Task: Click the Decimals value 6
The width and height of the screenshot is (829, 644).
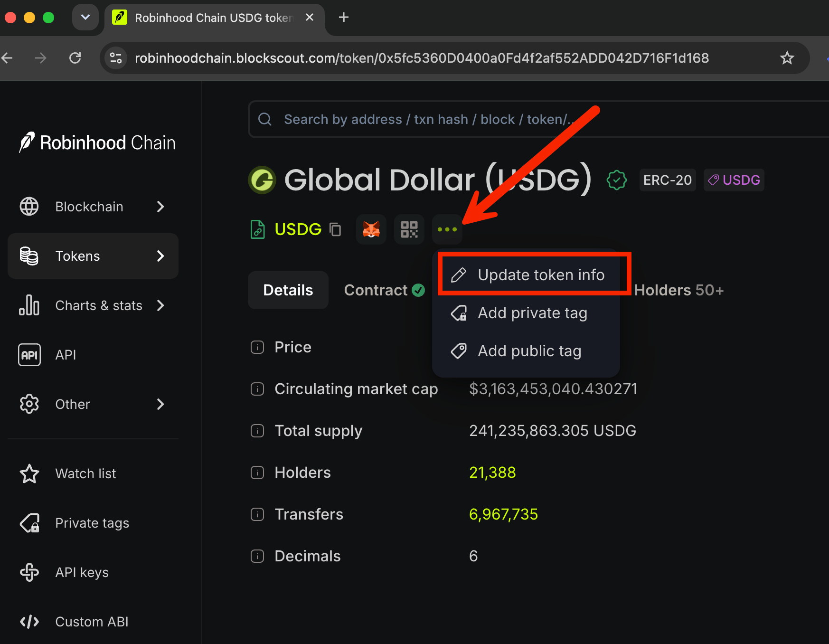Action: [473, 556]
